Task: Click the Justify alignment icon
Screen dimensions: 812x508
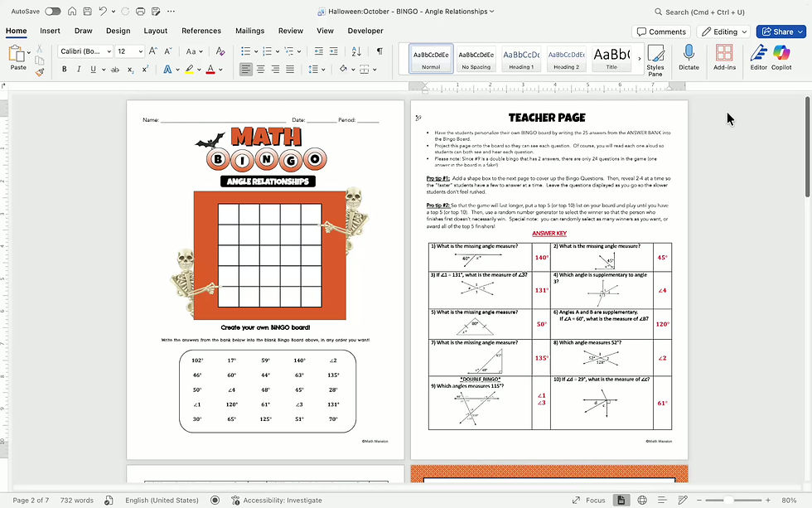Action: [290, 69]
